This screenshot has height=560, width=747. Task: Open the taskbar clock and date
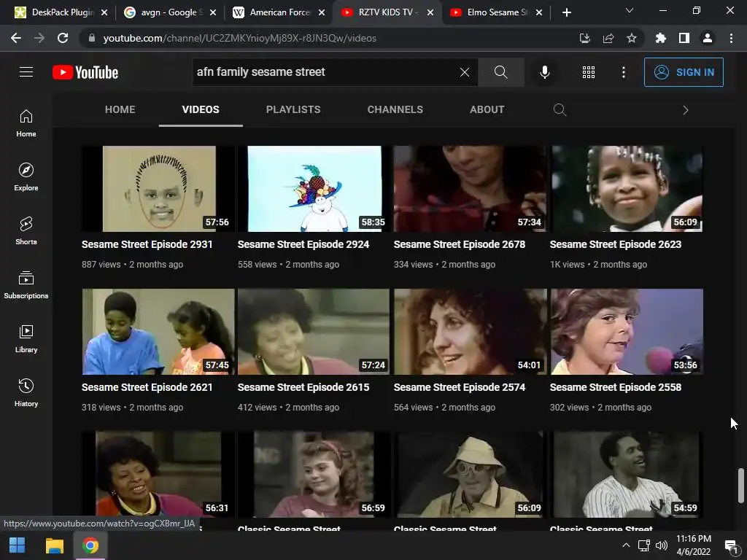coord(694,545)
